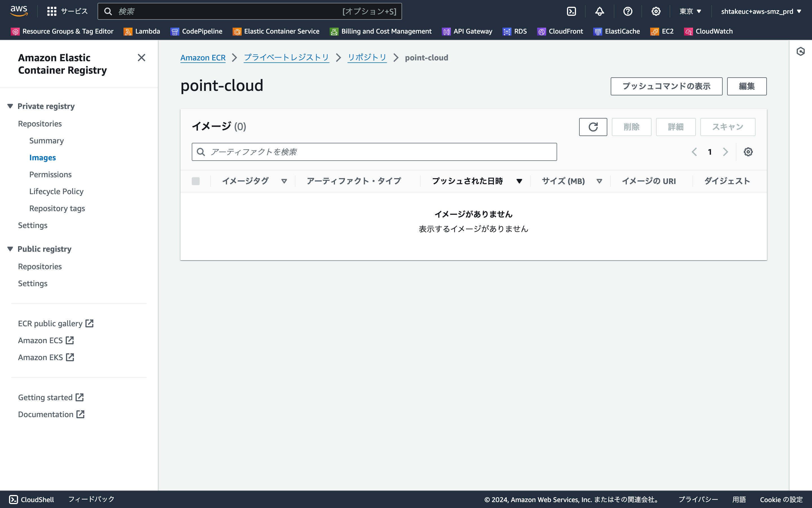The height and width of the screenshot is (508, 812).
Task: Open the notifications bell
Action: (x=600, y=11)
